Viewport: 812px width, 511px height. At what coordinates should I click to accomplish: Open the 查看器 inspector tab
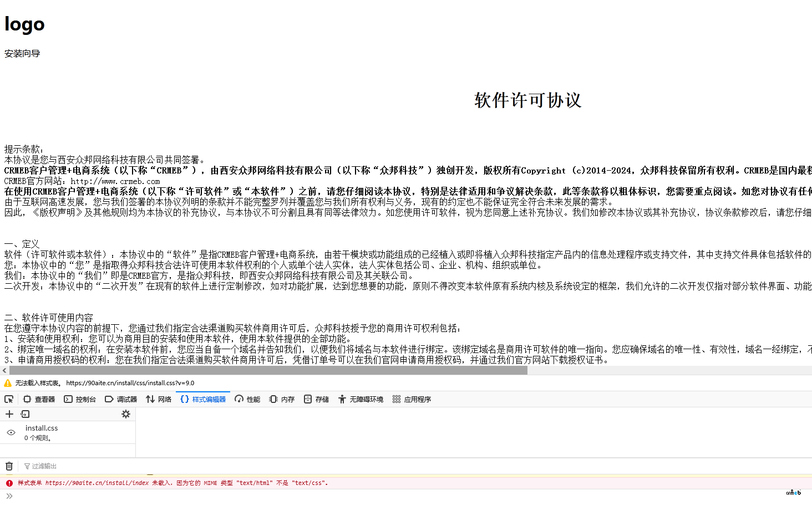click(x=39, y=399)
